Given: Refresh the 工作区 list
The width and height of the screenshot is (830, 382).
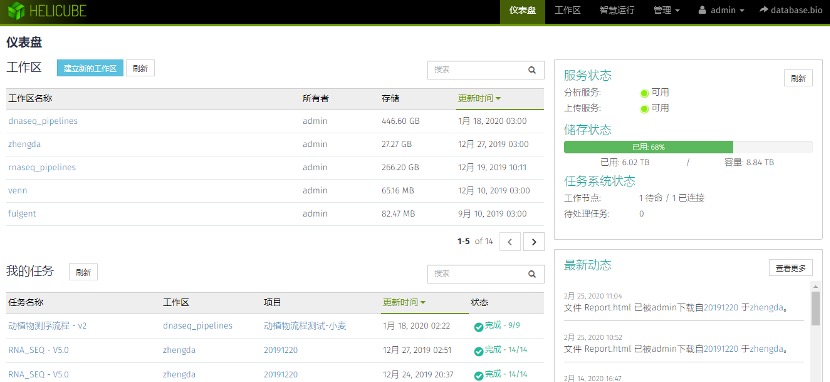Looking at the screenshot, I should click(140, 68).
